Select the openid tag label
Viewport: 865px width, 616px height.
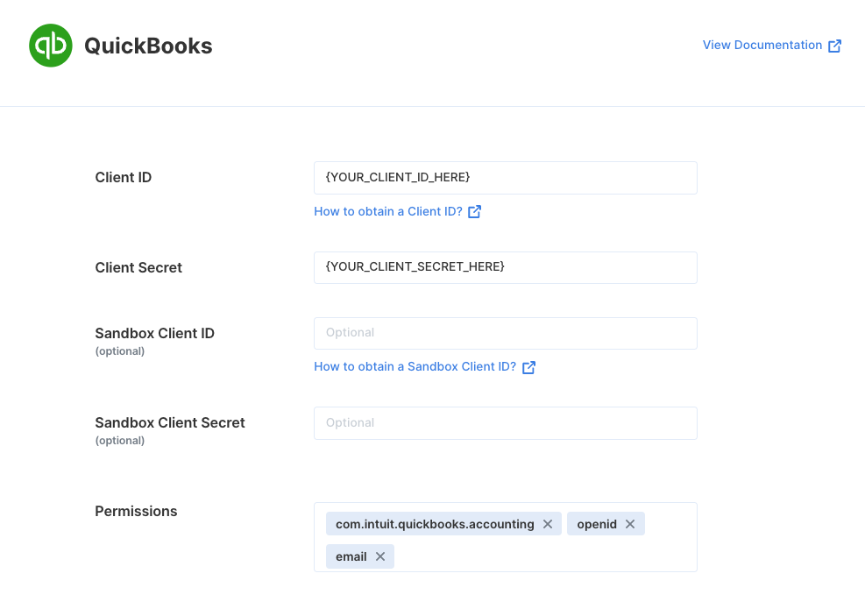coord(597,524)
